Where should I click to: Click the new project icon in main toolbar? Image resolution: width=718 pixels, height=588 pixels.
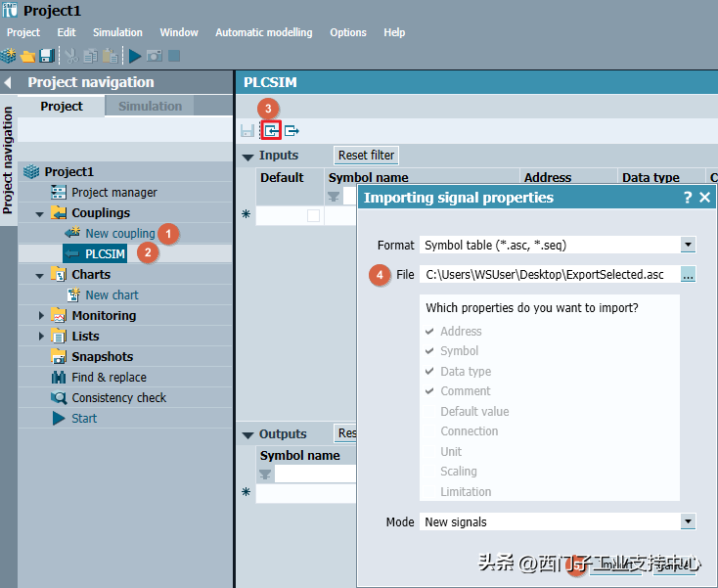coord(8,57)
